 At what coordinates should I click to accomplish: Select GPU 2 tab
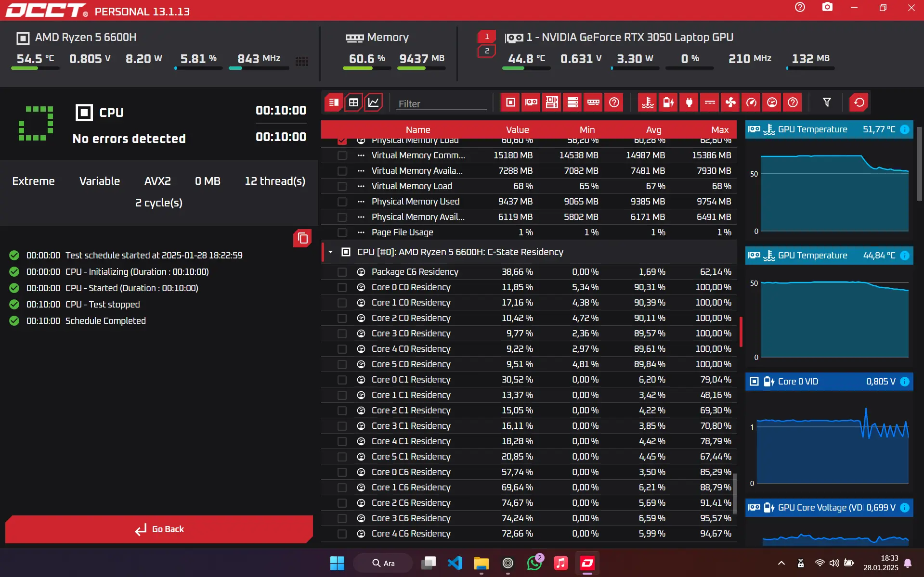(487, 51)
